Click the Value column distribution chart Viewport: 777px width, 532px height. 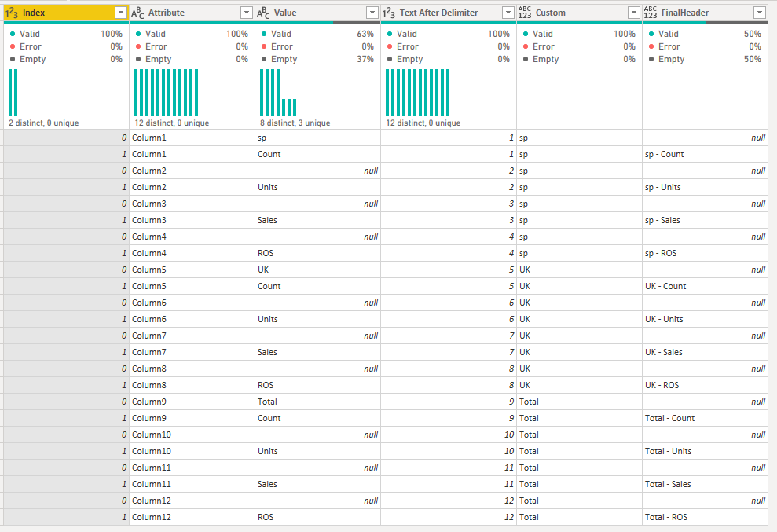[x=278, y=92]
